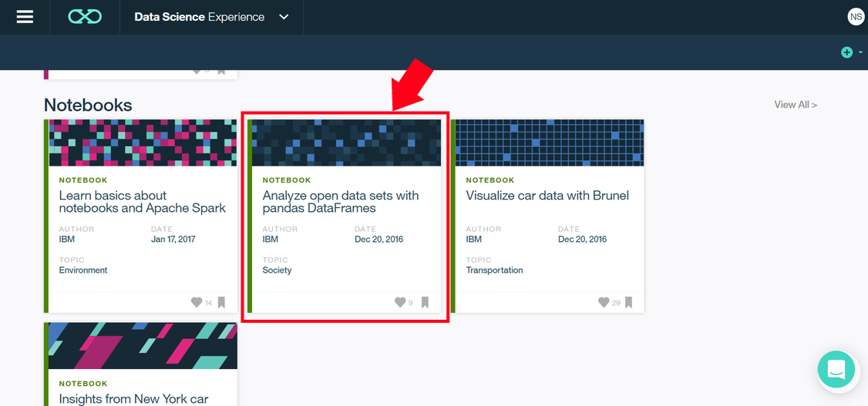868x406 pixels.
Task: Click the Environment topic value
Action: (83, 270)
